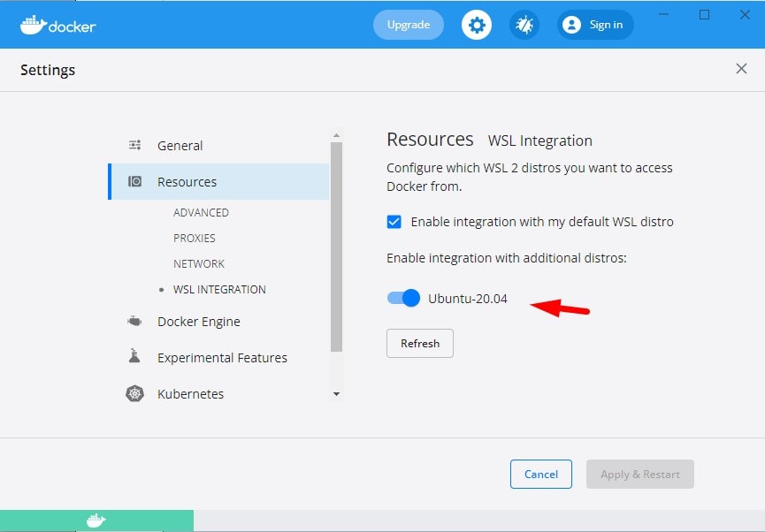
Task: Open the NETWORK resources subsection
Action: pyautogui.click(x=199, y=264)
